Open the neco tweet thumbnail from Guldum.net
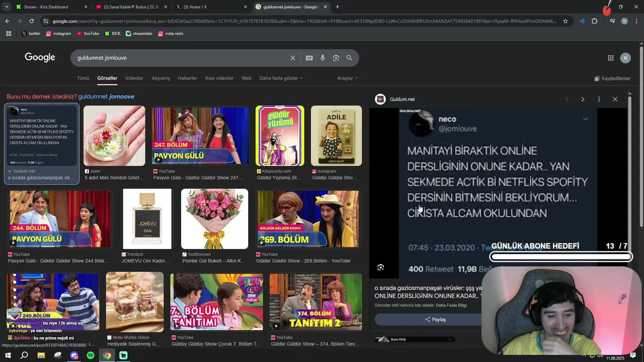644x362 pixels. (42, 136)
